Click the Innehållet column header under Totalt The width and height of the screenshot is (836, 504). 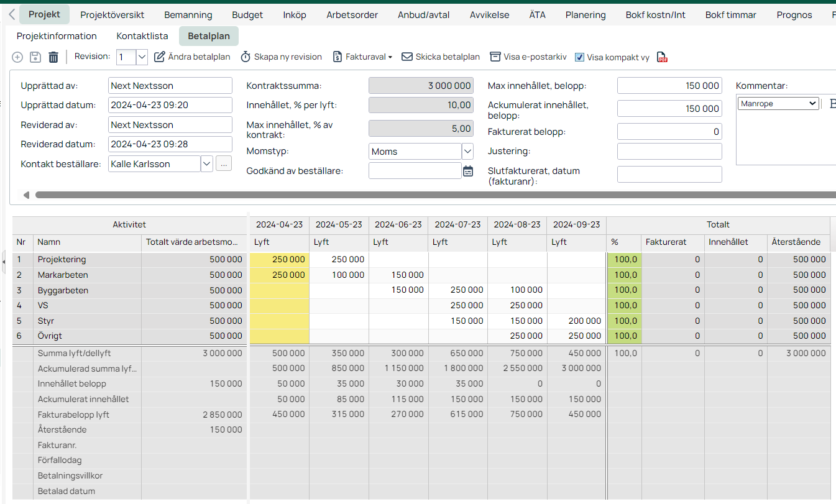coord(736,242)
